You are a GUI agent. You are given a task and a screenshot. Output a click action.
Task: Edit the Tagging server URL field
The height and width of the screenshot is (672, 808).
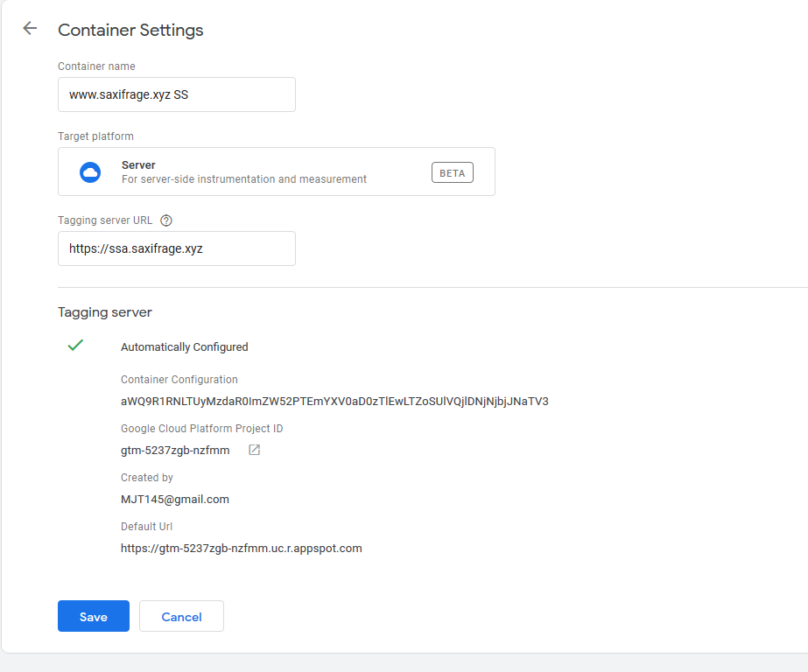click(177, 248)
